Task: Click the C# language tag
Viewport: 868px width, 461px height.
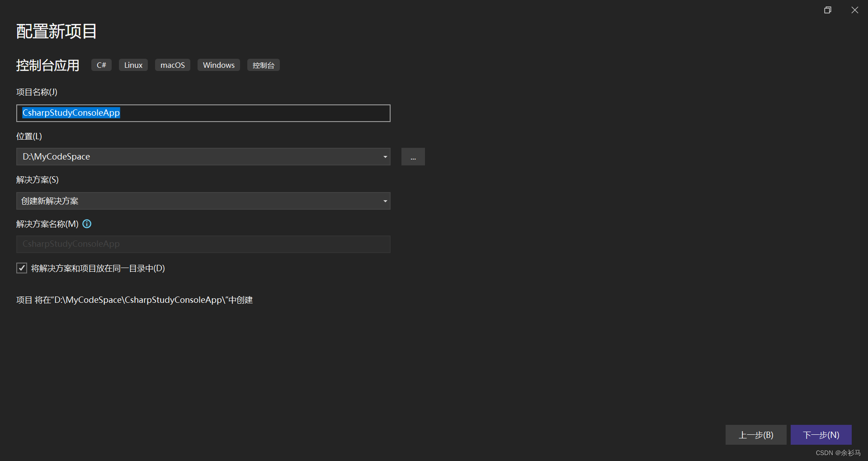Action: 101,65
